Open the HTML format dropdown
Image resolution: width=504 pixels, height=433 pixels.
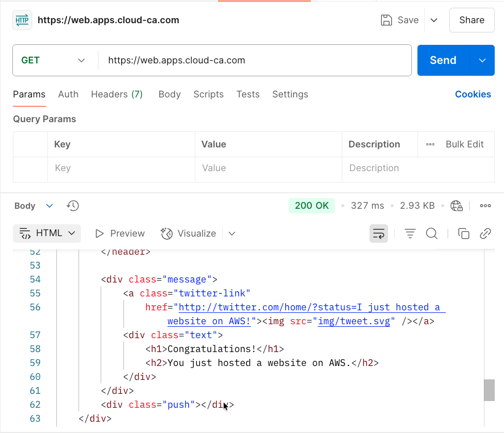click(47, 234)
